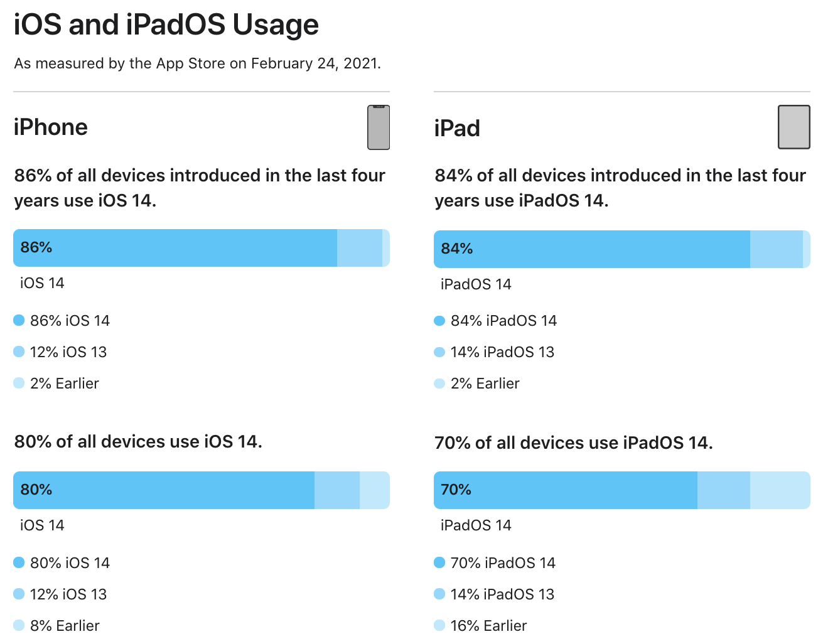Viewport: 823px width, 644px height.
Task: Click the 8% Earlier legend entry
Action: (56, 626)
